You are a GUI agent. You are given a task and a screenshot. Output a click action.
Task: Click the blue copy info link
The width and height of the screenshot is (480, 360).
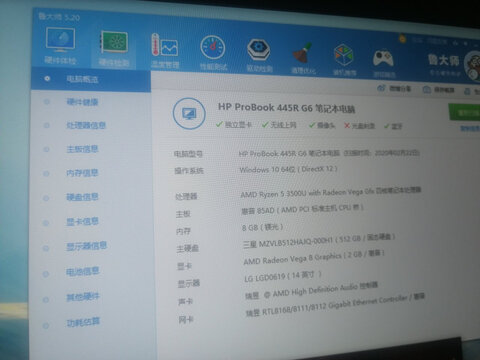(470, 128)
